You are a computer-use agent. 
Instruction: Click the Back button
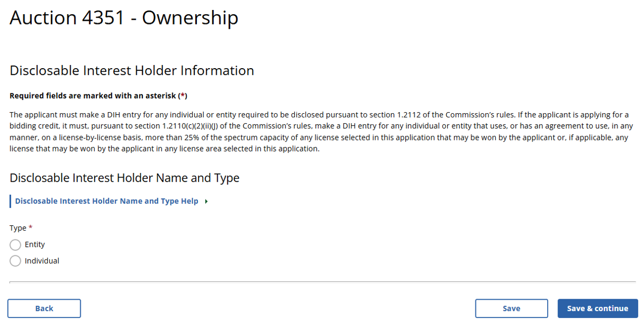click(44, 309)
